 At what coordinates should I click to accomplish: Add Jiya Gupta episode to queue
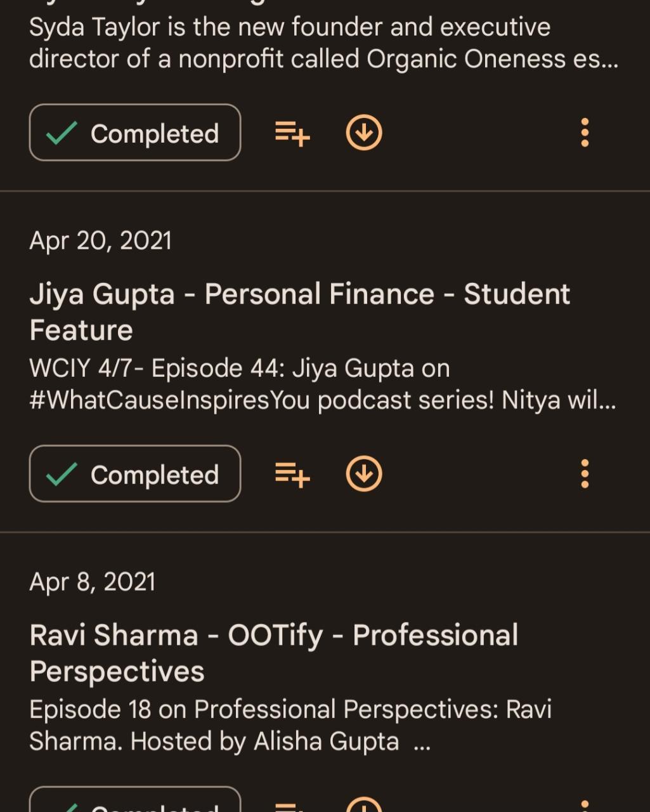292,475
